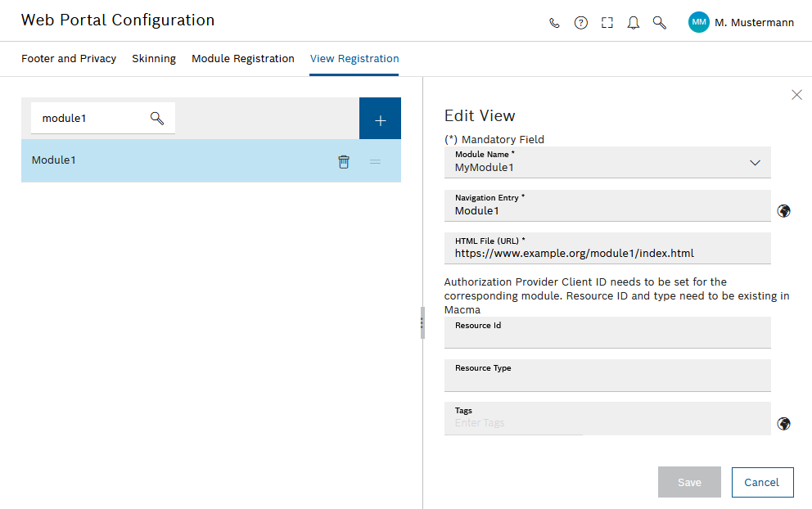Click the MM user avatar circle
Viewport: 812px width, 509px height.
(698, 22)
